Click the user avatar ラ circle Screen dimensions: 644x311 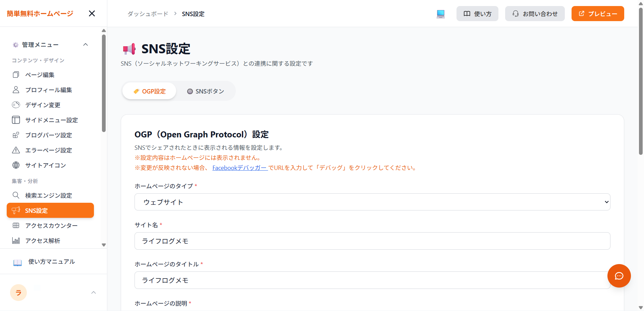pos(18,293)
